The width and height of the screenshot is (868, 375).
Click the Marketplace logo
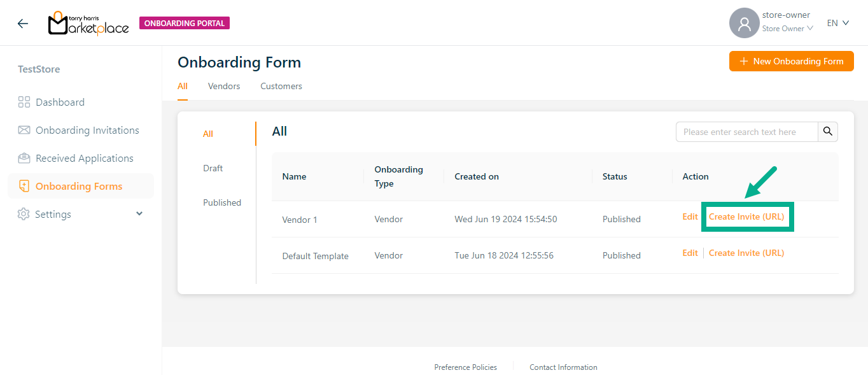tap(88, 24)
